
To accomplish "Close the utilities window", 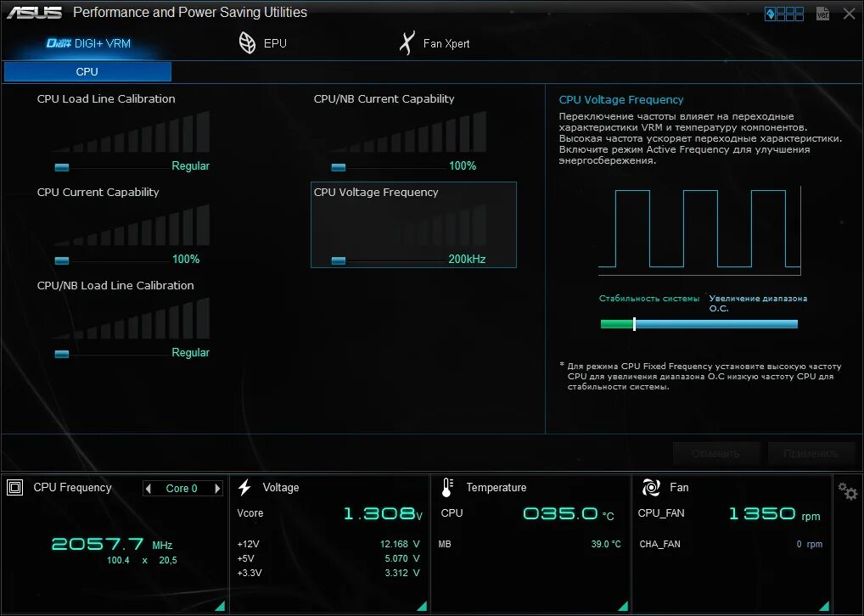I will 849,14.
